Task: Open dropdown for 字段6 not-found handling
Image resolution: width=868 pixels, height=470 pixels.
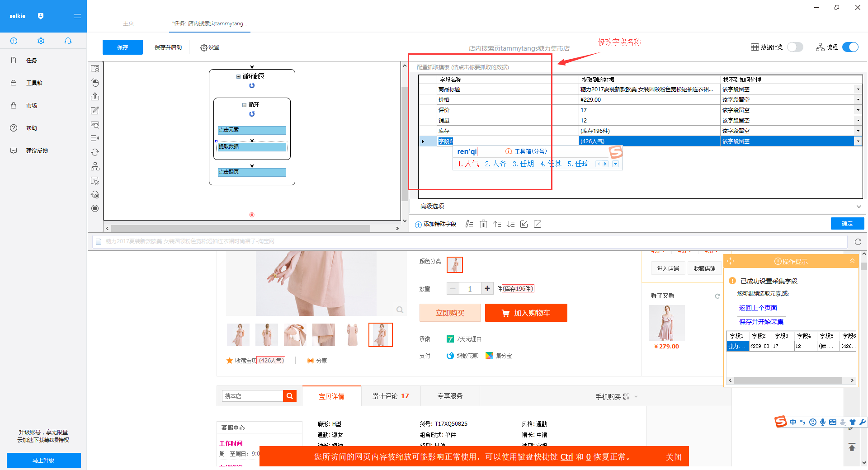Action: pyautogui.click(x=858, y=141)
